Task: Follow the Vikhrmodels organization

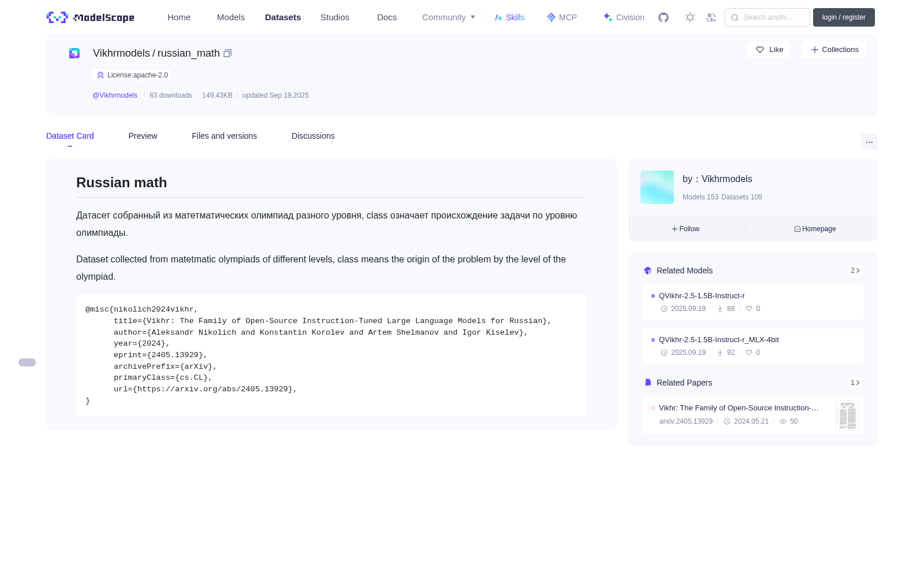Action: point(685,229)
